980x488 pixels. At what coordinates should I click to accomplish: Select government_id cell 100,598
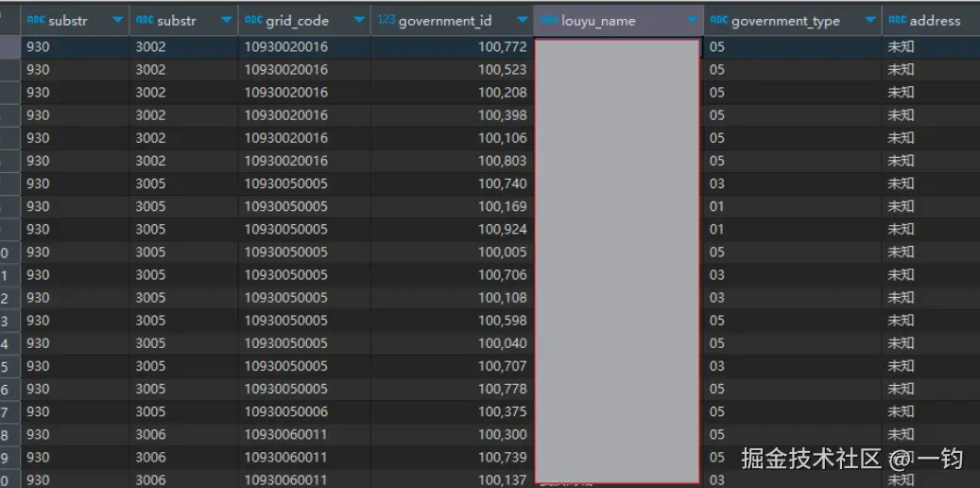[452, 321]
